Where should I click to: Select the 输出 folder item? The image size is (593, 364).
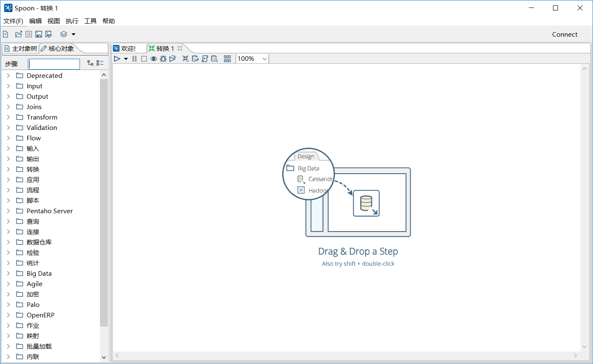pyautogui.click(x=33, y=159)
